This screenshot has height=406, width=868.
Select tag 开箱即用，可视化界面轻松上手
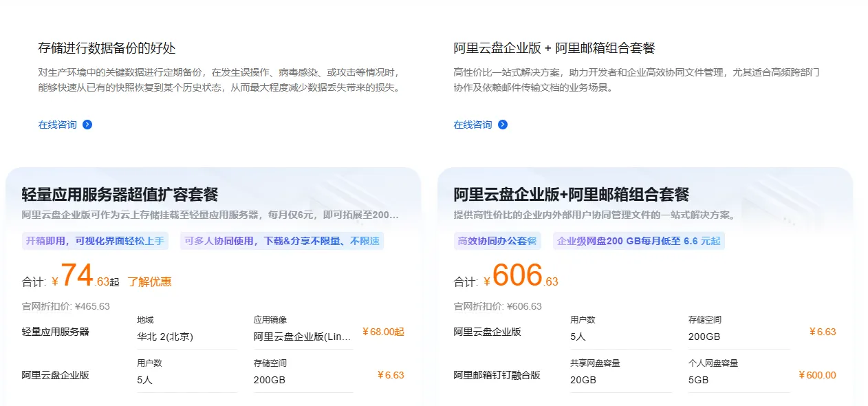coord(95,241)
